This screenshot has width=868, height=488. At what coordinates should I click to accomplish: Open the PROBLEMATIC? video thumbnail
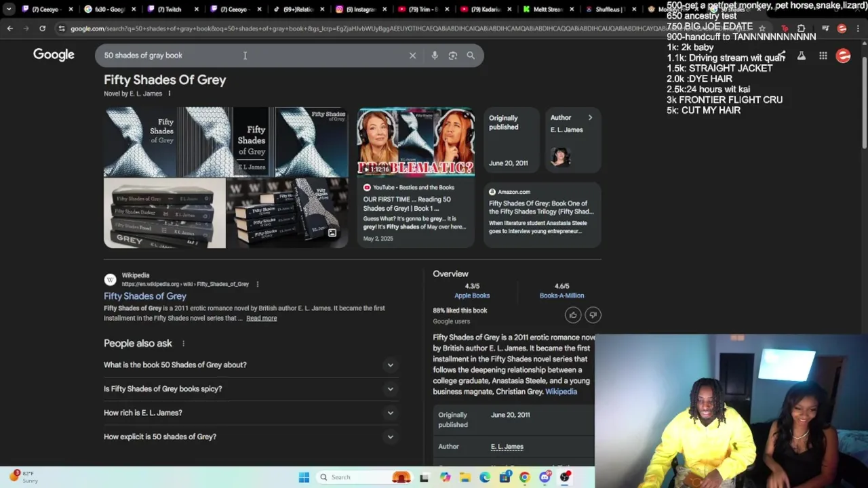pos(416,142)
